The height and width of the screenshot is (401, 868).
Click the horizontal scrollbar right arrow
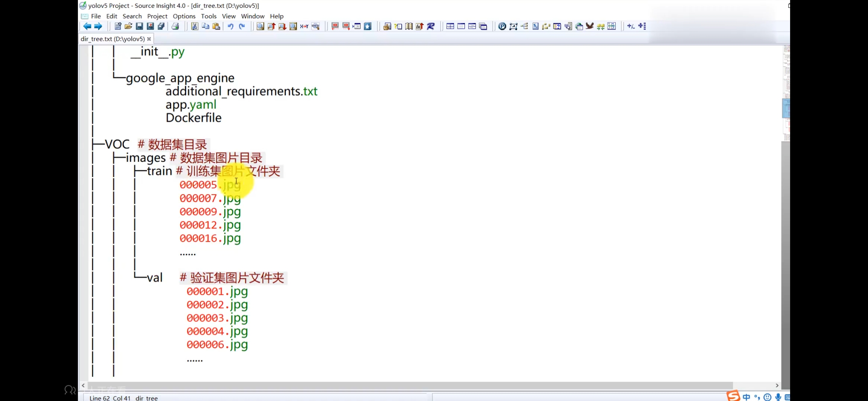[x=777, y=385]
